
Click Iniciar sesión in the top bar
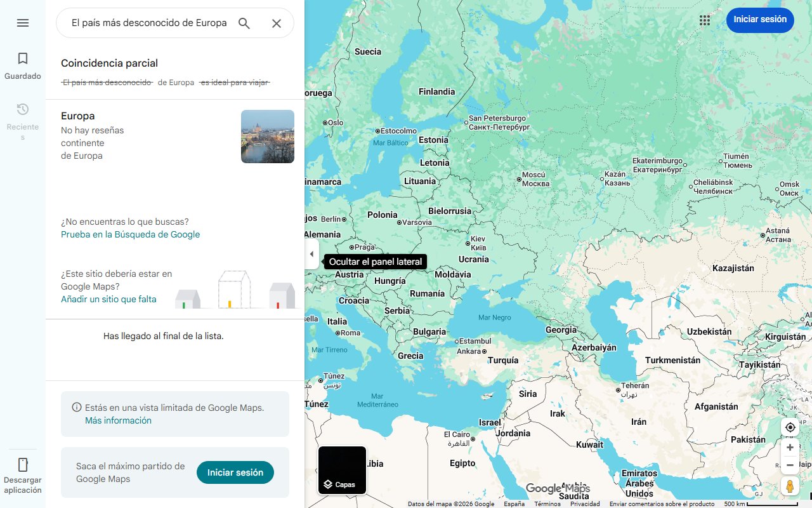(x=760, y=20)
